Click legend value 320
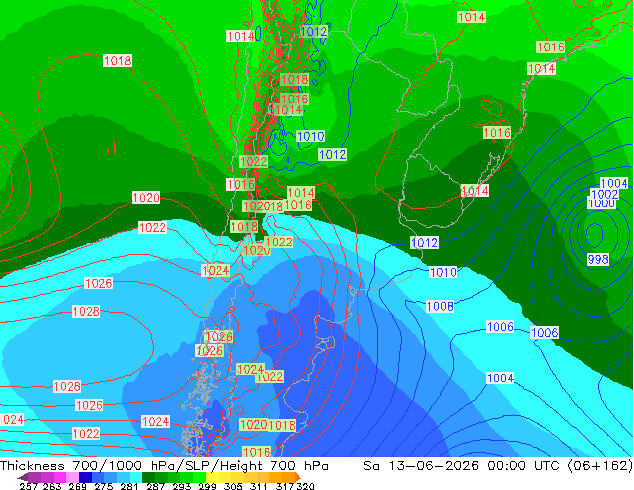Viewport: 634px width, 490px height. click(306, 486)
